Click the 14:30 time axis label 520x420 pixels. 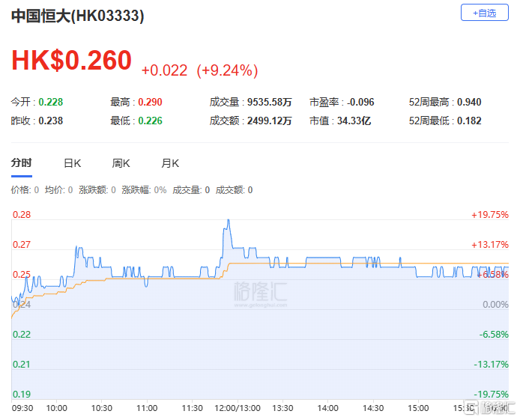[x=373, y=408]
